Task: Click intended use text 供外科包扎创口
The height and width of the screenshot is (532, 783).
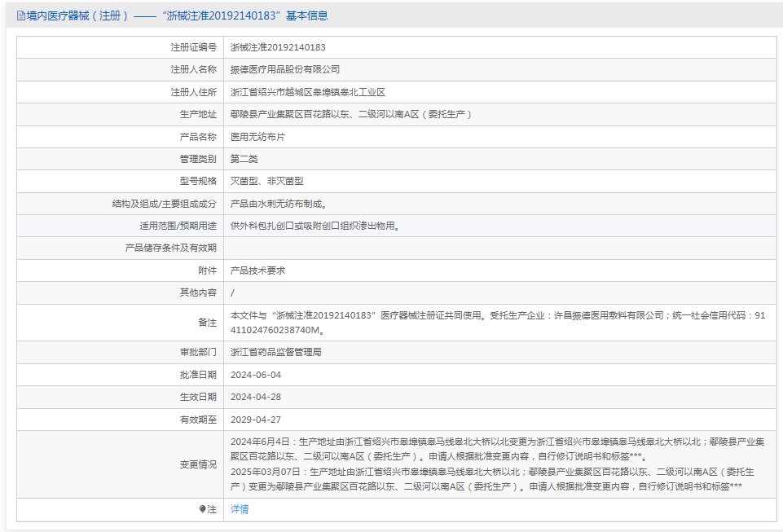Action: pyautogui.click(x=262, y=226)
